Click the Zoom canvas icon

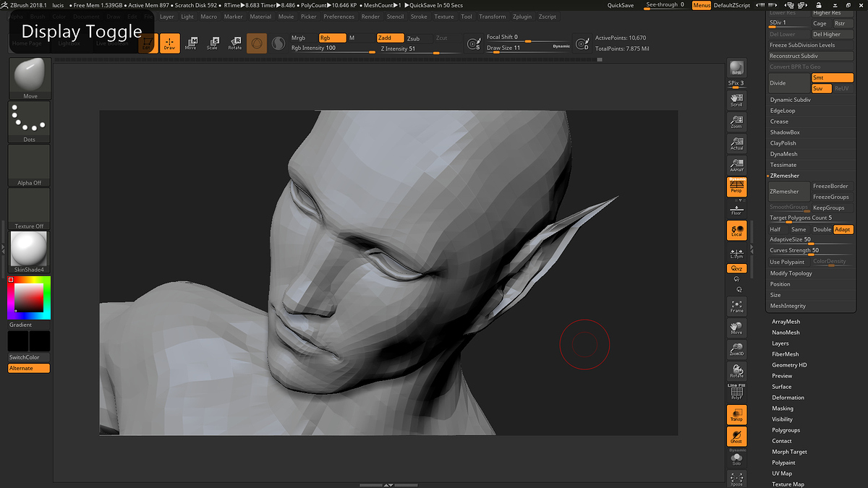(736, 121)
